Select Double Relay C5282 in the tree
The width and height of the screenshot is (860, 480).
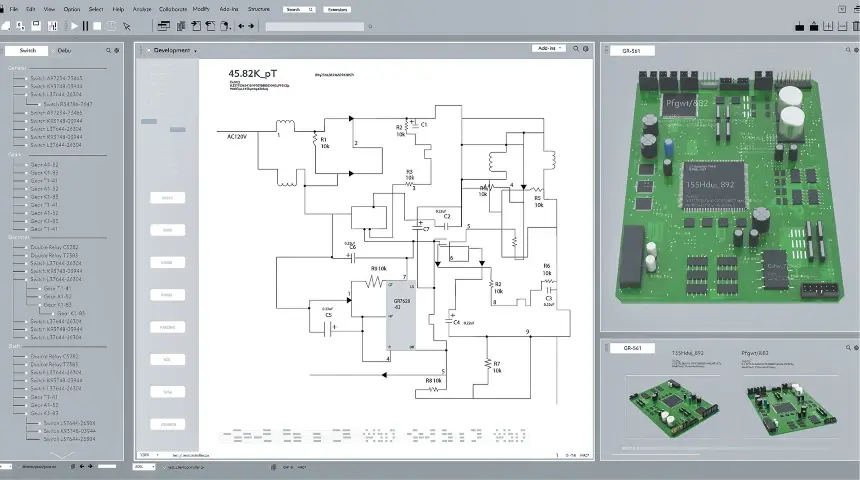coord(54,246)
